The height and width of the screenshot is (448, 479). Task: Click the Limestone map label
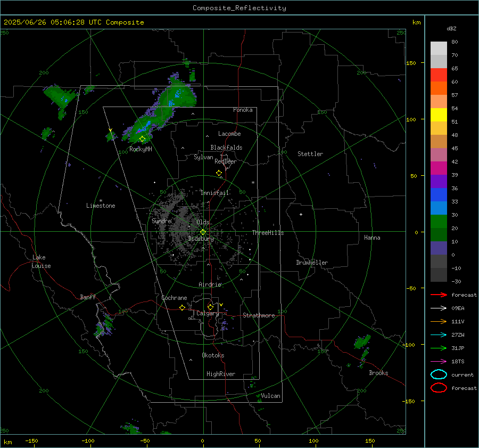tap(101, 206)
